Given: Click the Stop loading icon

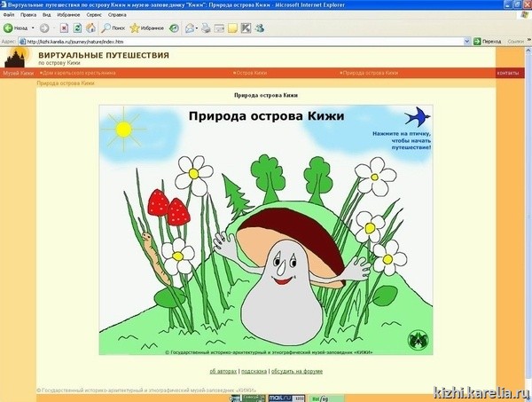Looking at the screenshot, I should pyautogui.click(x=64, y=28).
